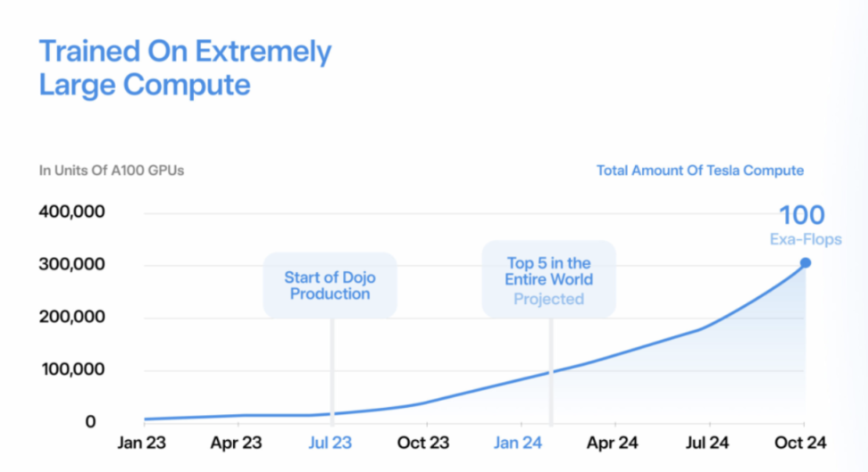Click the 'In Units Of A100 GPUs' label

pos(112,170)
